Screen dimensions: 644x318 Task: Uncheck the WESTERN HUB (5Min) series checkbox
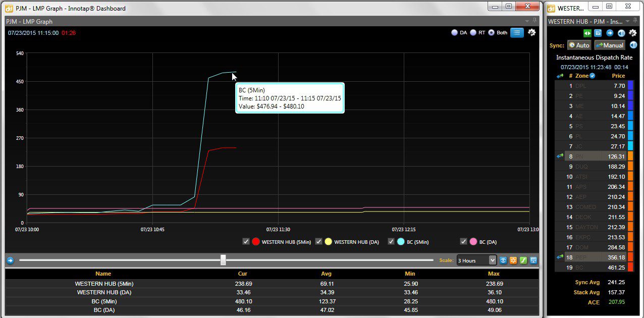(246, 242)
